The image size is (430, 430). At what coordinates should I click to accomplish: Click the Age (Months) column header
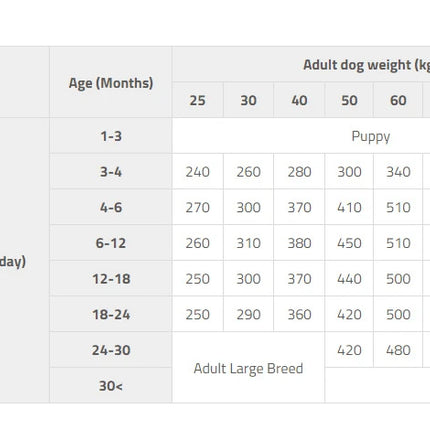click(111, 82)
